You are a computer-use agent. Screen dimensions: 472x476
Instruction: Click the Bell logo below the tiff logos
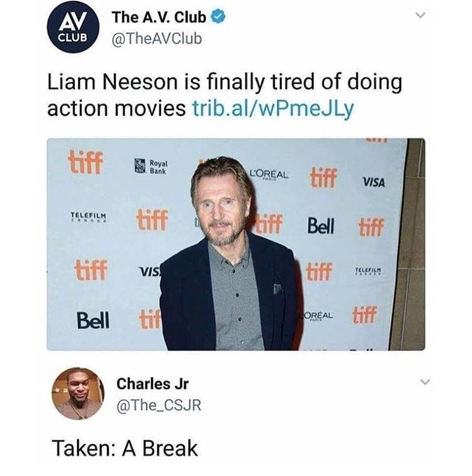(x=93, y=321)
